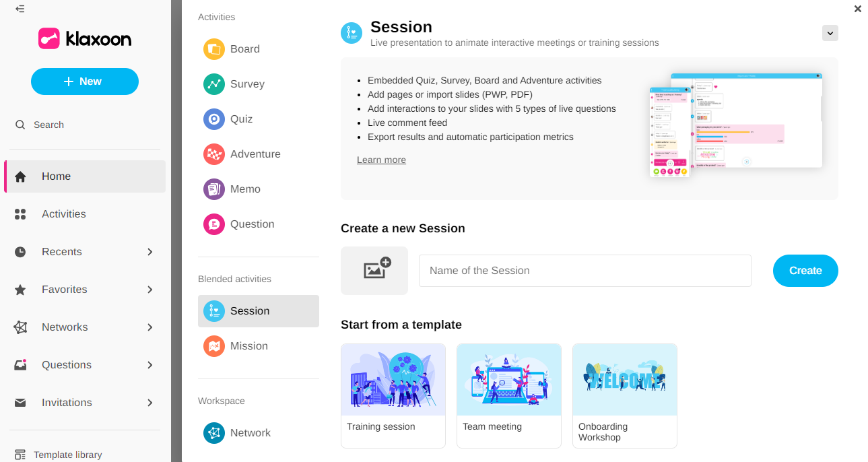Select the Survey activity icon
Image resolution: width=868 pixels, height=462 pixels.
(x=214, y=84)
